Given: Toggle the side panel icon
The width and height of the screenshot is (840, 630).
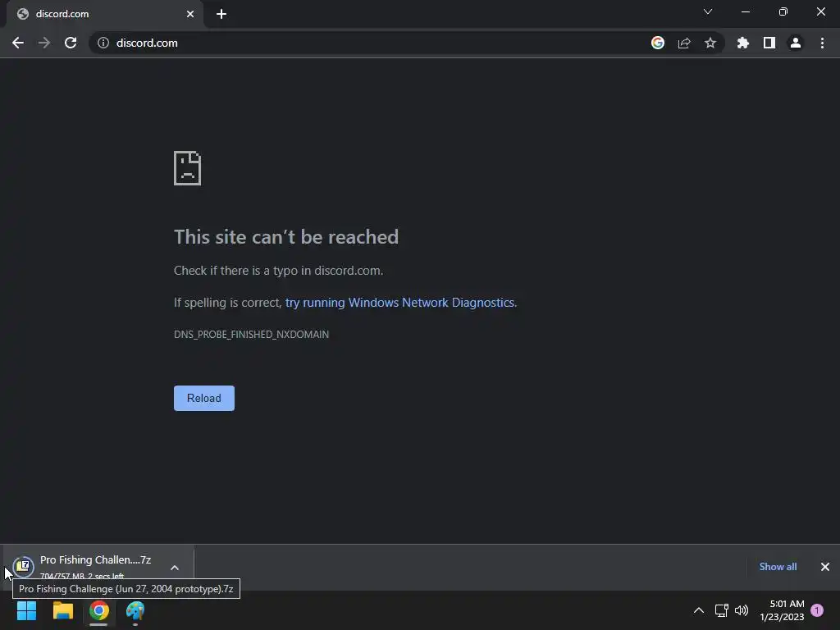Looking at the screenshot, I should tap(769, 43).
